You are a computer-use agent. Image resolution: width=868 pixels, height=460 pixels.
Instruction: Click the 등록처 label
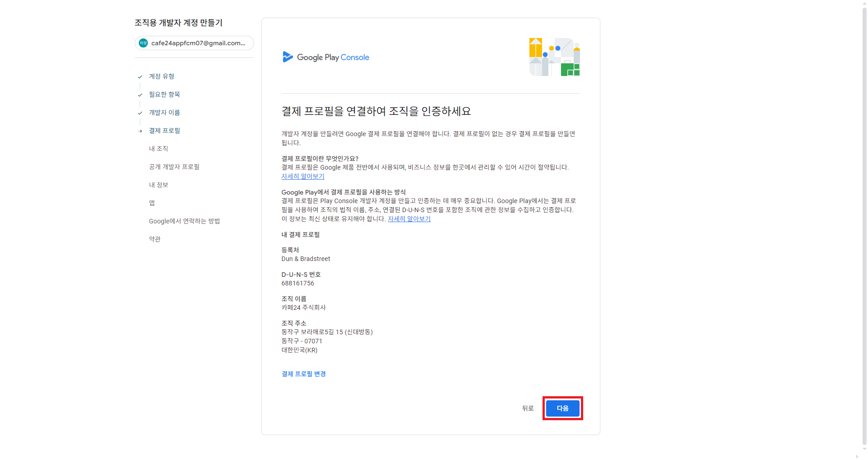tap(290, 250)
